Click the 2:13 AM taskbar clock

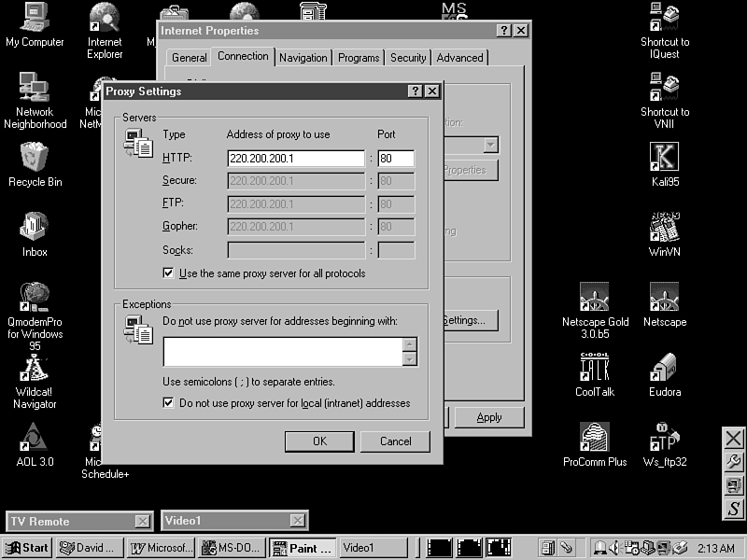(716, 549)
